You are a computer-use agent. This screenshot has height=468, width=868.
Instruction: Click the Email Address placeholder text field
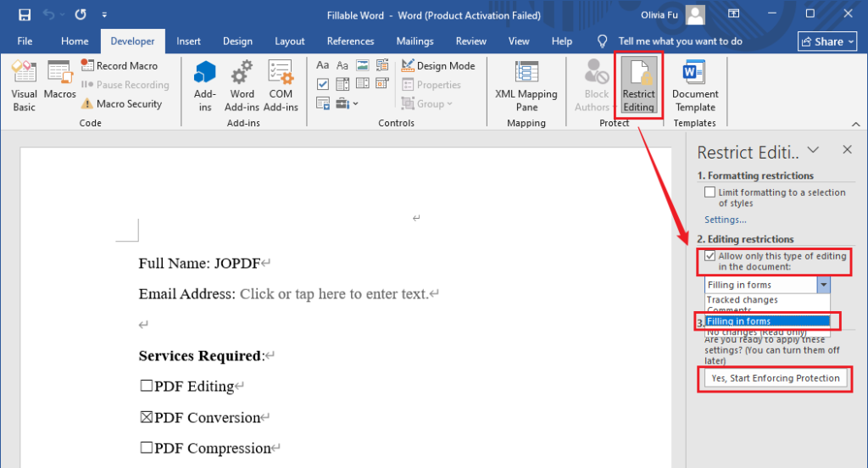334,293
